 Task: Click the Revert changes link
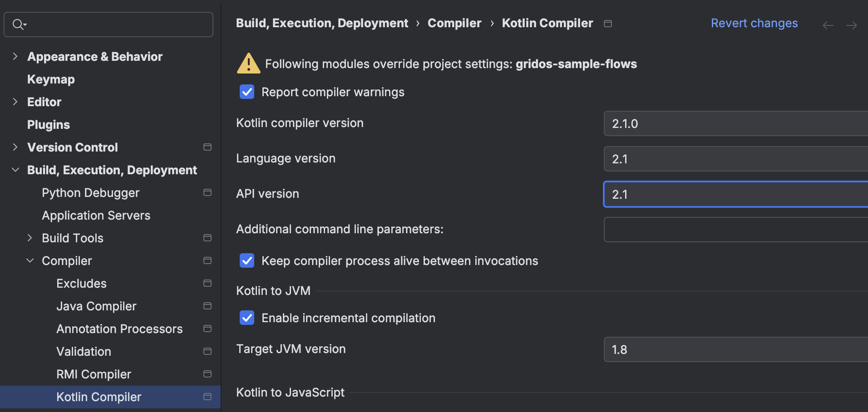[x=754, y=23]
